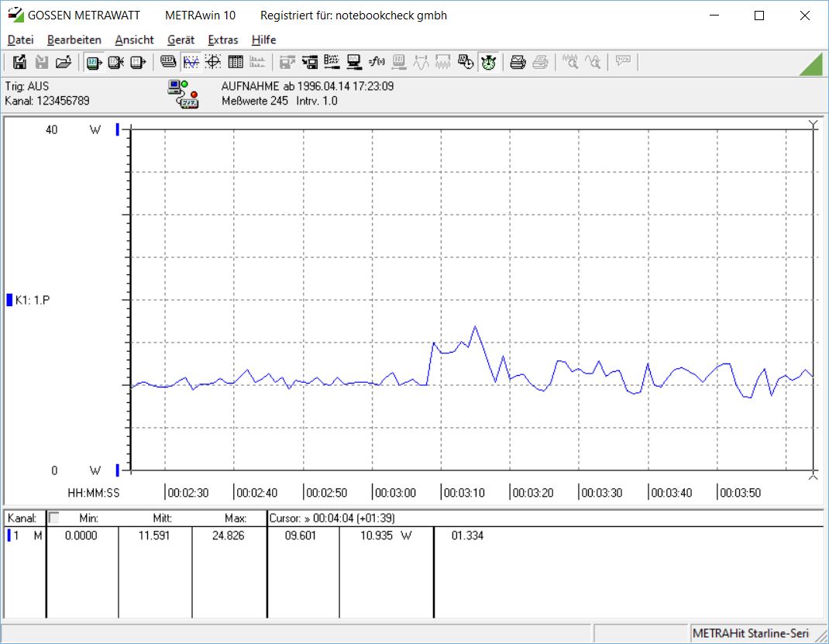Click the 00:03:00 time axis label

coord(395,493)
